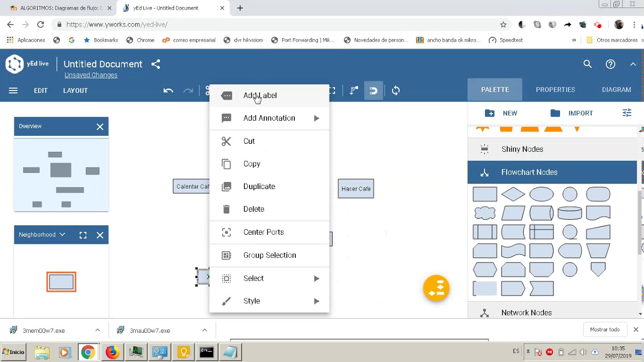Select the off-page connector pentagon node
The height and width of the screenshot is (362, 644).
pos(598,269)
